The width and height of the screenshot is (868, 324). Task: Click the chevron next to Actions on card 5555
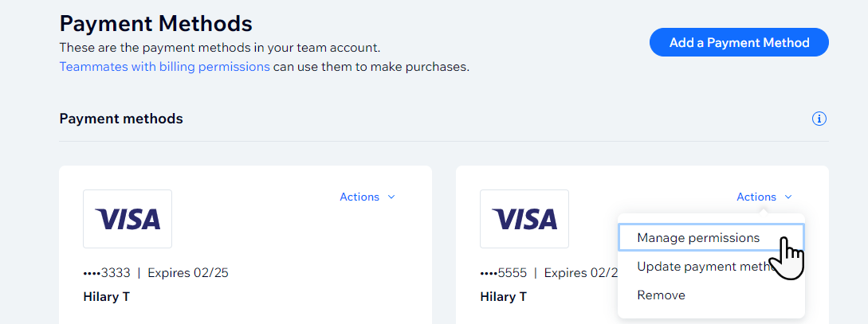click(788, 197)
